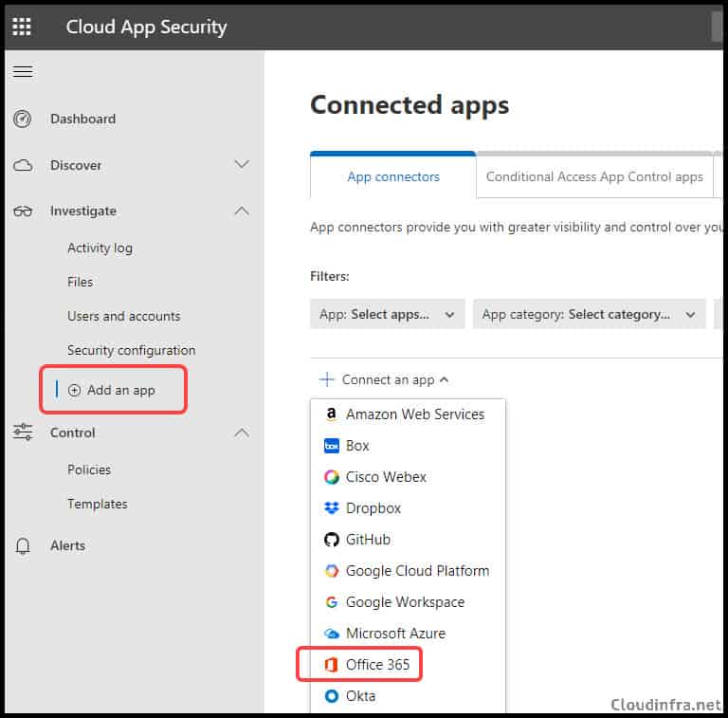
Task: Click the Control sliders icon
Action: (23, 432)
